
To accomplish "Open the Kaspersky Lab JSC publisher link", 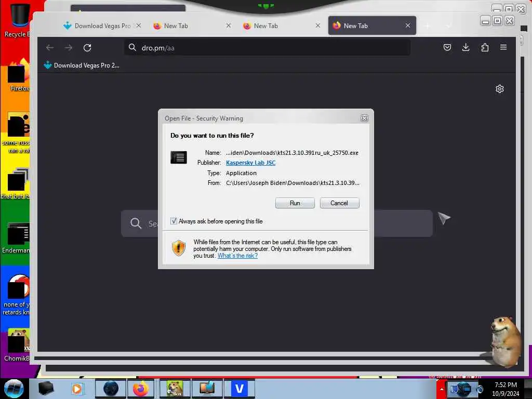I will tap(250, 163).
